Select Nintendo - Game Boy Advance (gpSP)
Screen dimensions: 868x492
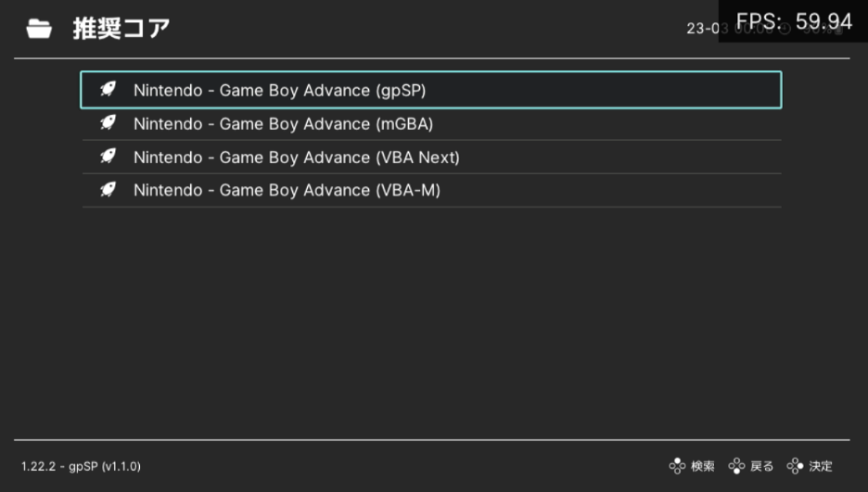[430, 90]
